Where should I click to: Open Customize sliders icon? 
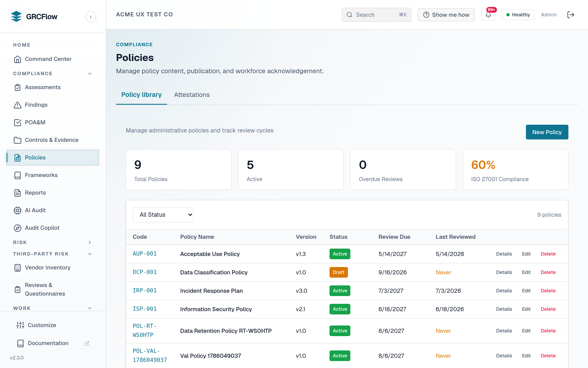[x=20, y=325]
